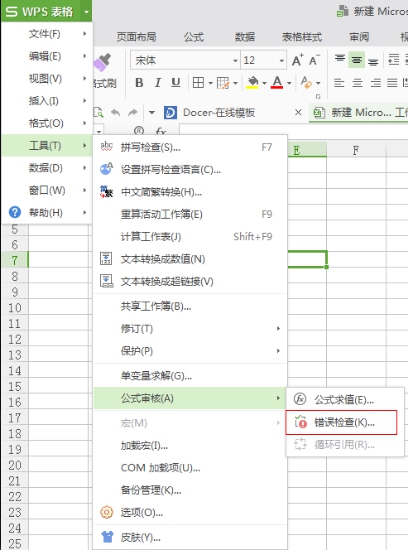Viewport: 409px width, 551px height.
Task: Open the 插入(I) menu
Action: tap(47, 101)
